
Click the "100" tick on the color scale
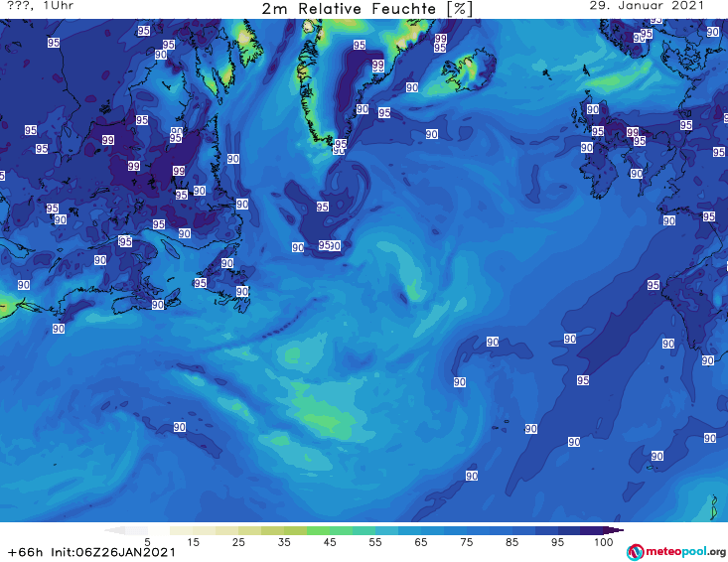(x=604, y=542)
